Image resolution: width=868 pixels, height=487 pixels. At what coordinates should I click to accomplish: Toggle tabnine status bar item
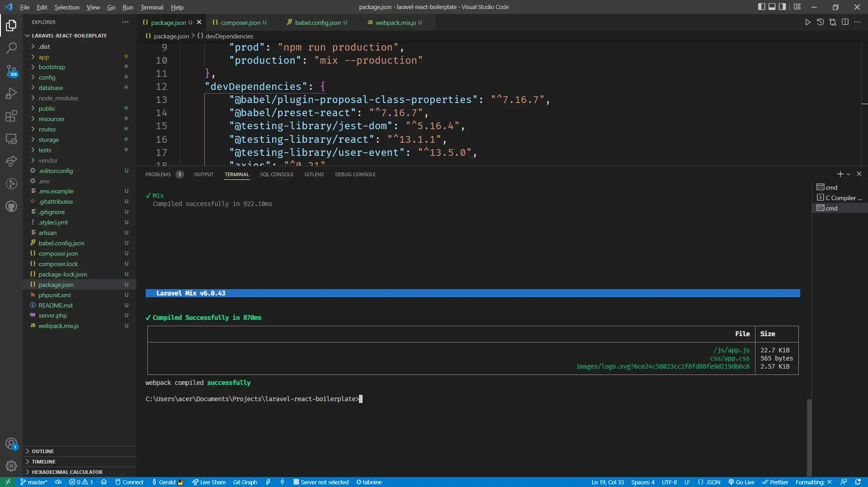pyautogui.click(x=369, y=482)
